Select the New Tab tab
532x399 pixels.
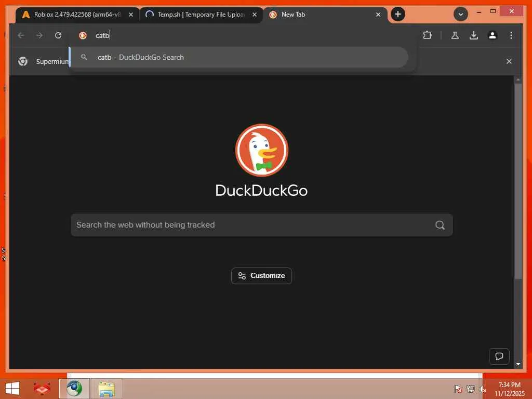pos(325,15)
